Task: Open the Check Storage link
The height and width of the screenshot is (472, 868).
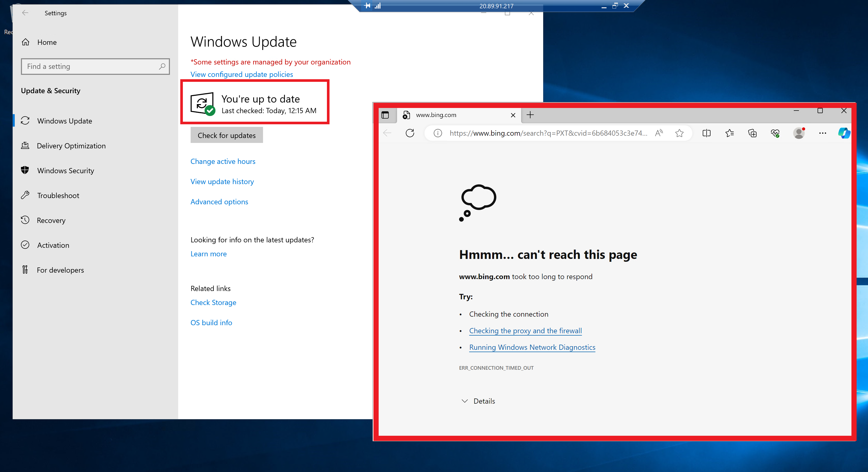Action: [x=213, y=302]
